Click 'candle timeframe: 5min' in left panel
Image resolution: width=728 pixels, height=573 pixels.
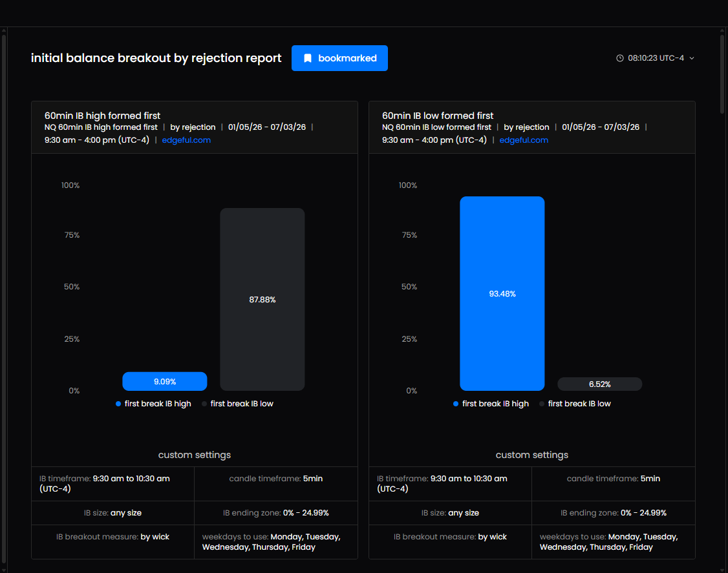(x=276, y=478)
